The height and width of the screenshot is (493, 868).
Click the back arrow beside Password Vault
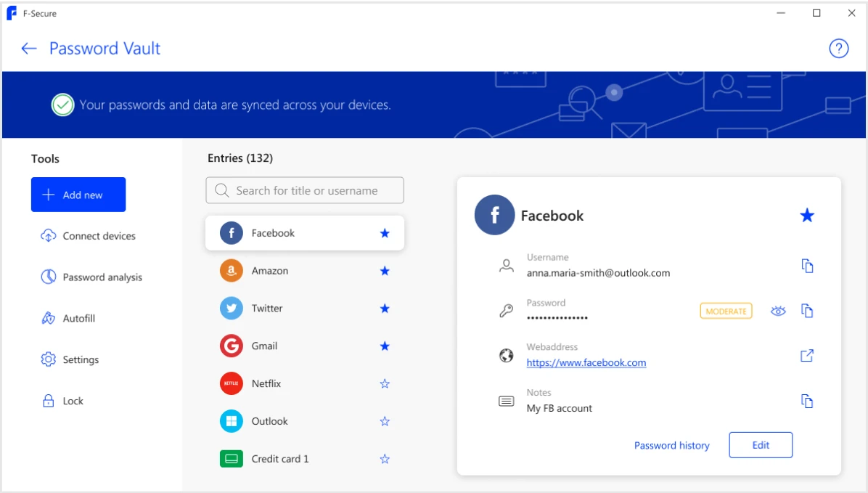click(x=29, y=49)
